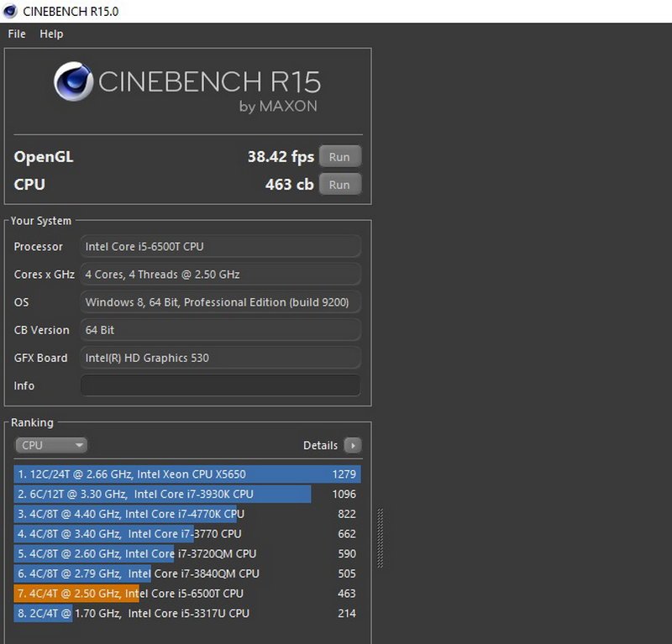Click the Info text field

point(220,385)
